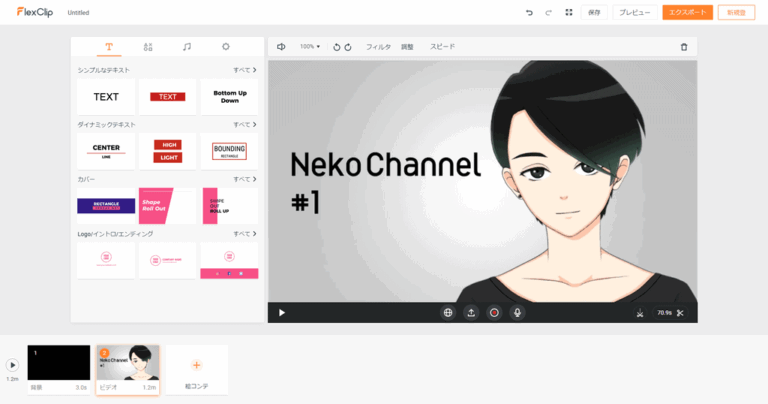Screen dimensions: 768x404
Task: Click the microphone voiceover icon
Action: (x=518, y=313)
